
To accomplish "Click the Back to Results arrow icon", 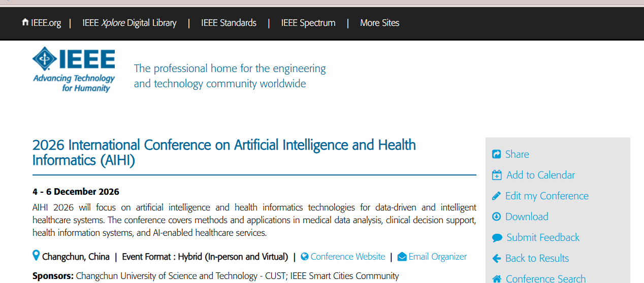I will (x=497, y=259).
